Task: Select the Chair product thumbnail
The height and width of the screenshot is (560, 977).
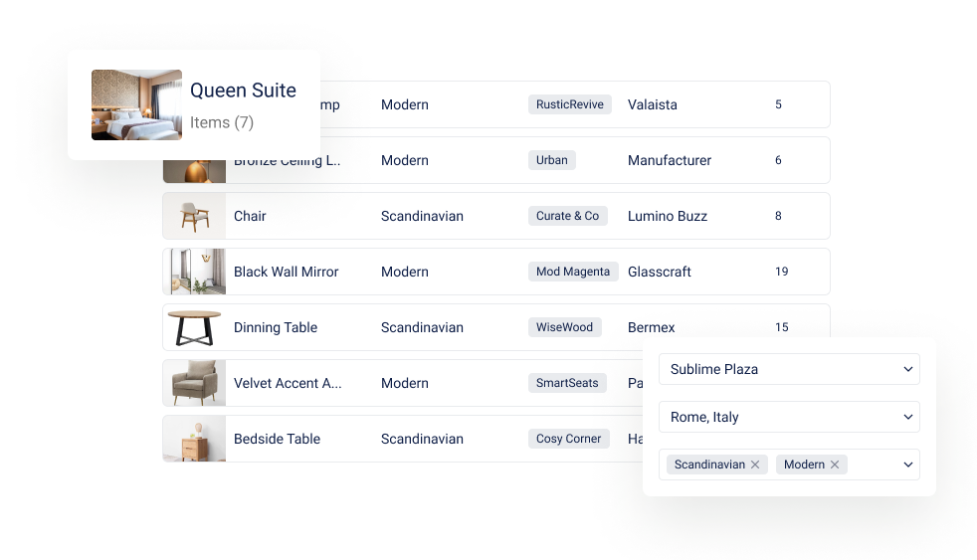Action: coord(194,216)
